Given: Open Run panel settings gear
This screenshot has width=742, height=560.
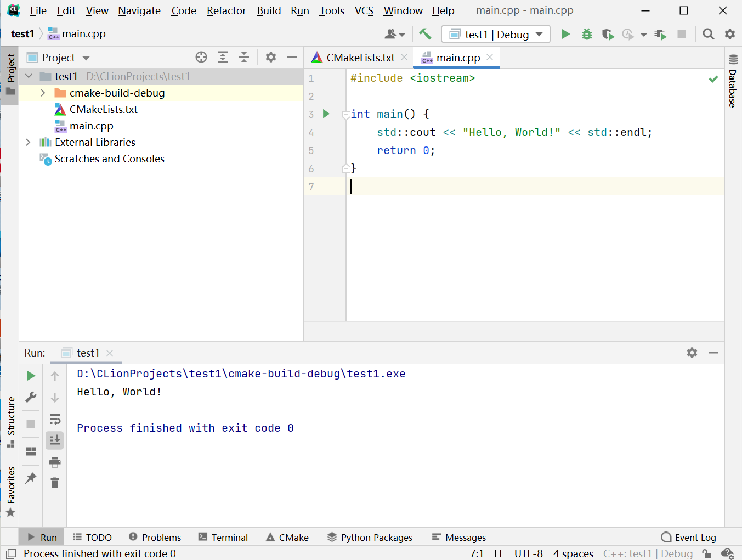Looking at the screenshot, I should coord(692,353).
